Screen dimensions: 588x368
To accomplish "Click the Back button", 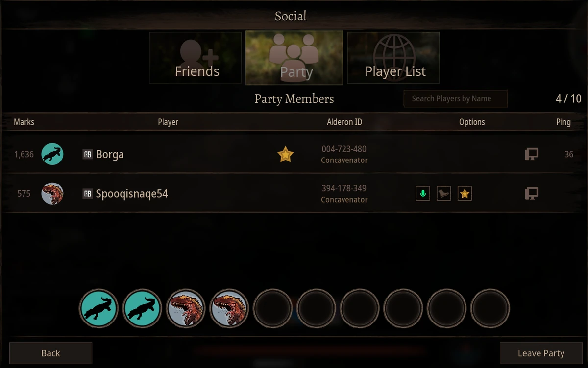I will tap(50, 353).
